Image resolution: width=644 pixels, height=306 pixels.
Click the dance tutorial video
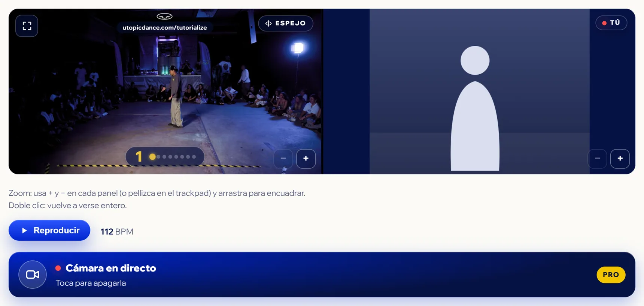165,91
